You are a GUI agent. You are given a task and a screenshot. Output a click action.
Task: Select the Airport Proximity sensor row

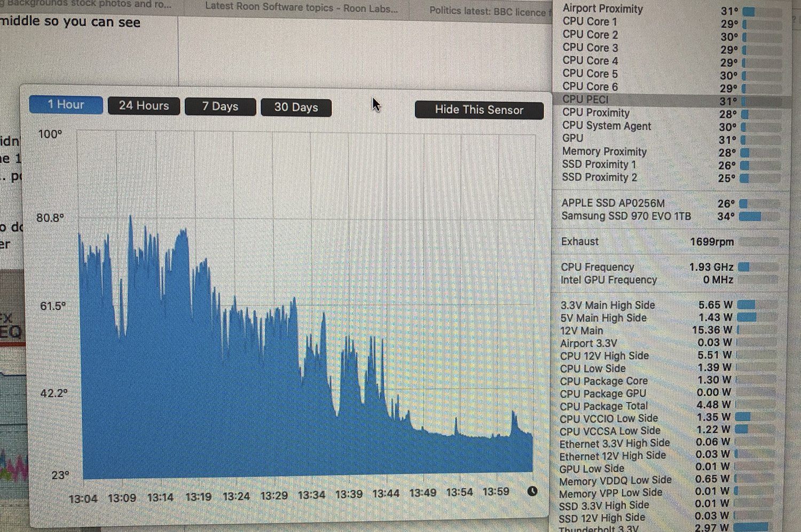(x=671, y=9)
